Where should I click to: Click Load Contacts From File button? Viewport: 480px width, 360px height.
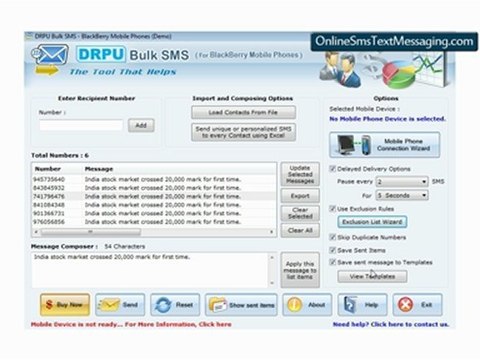(x=243, y=112)
